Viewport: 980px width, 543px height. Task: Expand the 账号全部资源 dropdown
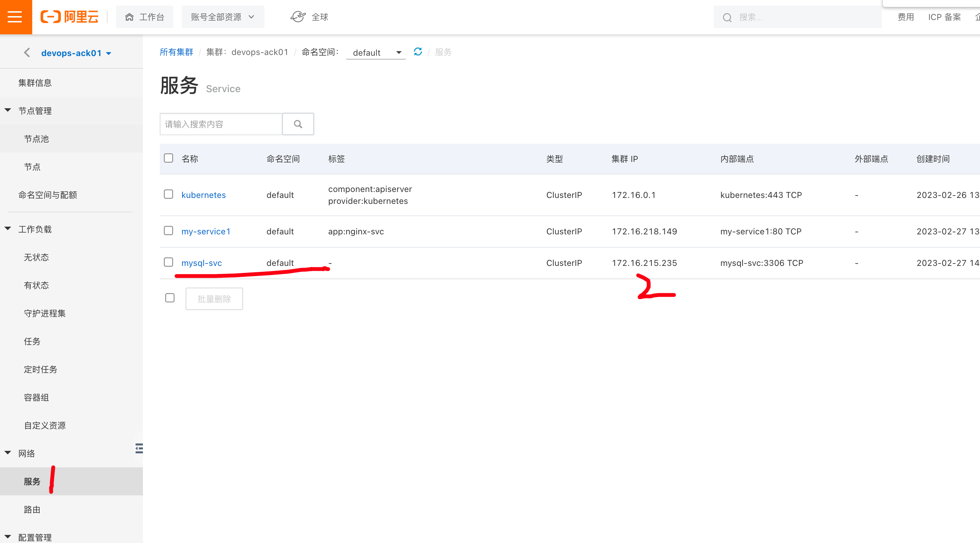[x=223, y=17]
